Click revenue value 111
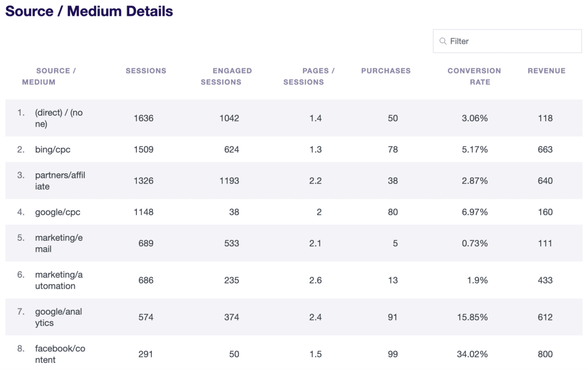 tap(545, 243)
